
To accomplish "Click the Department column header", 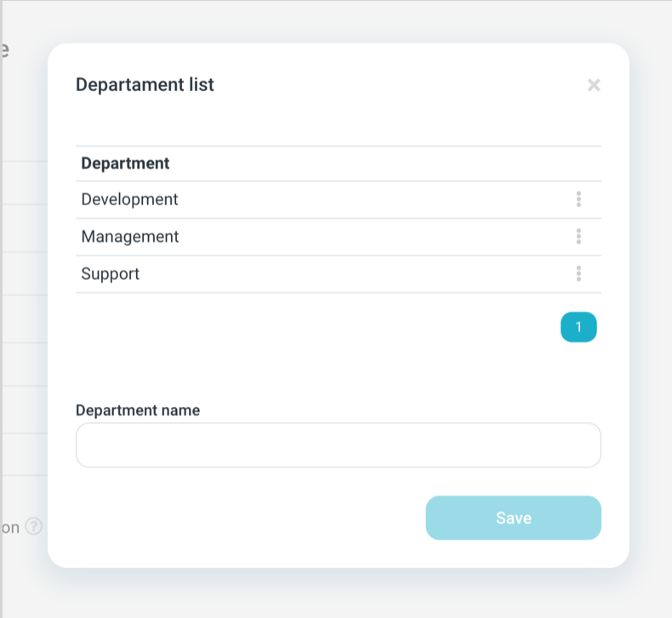I will (x=125, y=163).
